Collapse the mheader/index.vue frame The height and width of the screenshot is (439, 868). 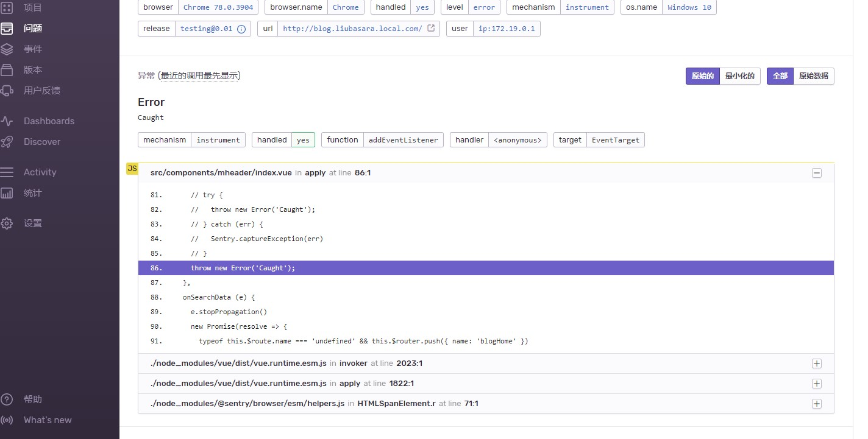click(817, 173)
